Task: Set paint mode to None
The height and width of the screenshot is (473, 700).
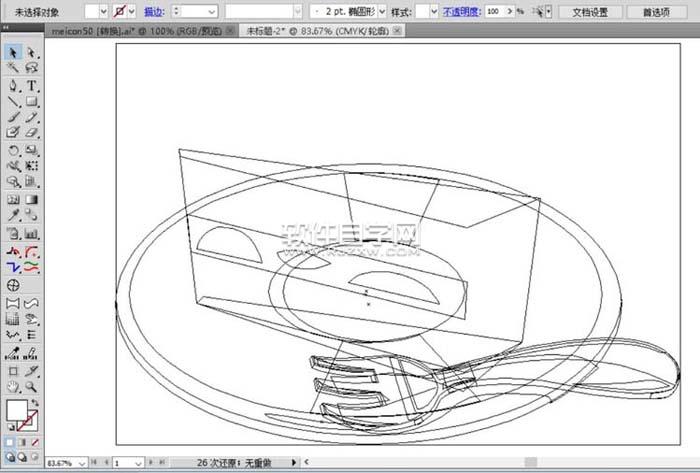Action: [35, 442]
